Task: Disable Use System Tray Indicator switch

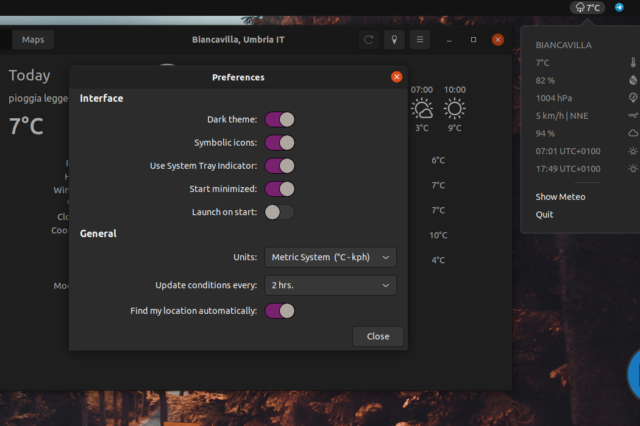Action: click(x=280, y=166)
